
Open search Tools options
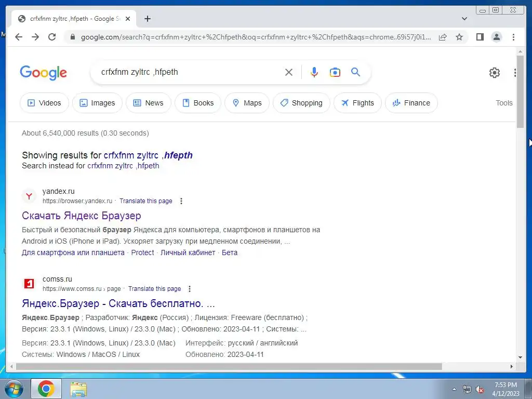[x=504, y=103]
